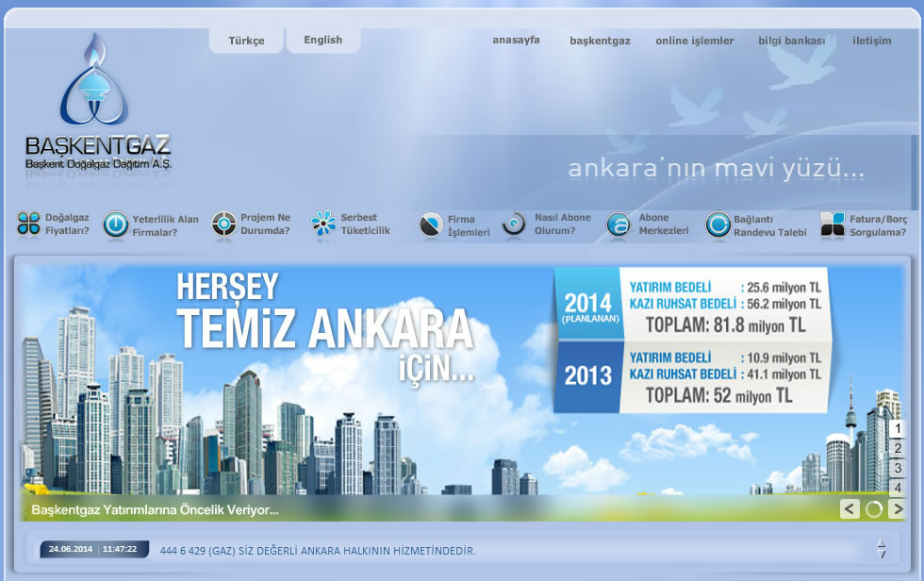Click the Projem Ne Durumda? link text
The height and width of the screenshot is (581, 924).
[x=265, y=224]
